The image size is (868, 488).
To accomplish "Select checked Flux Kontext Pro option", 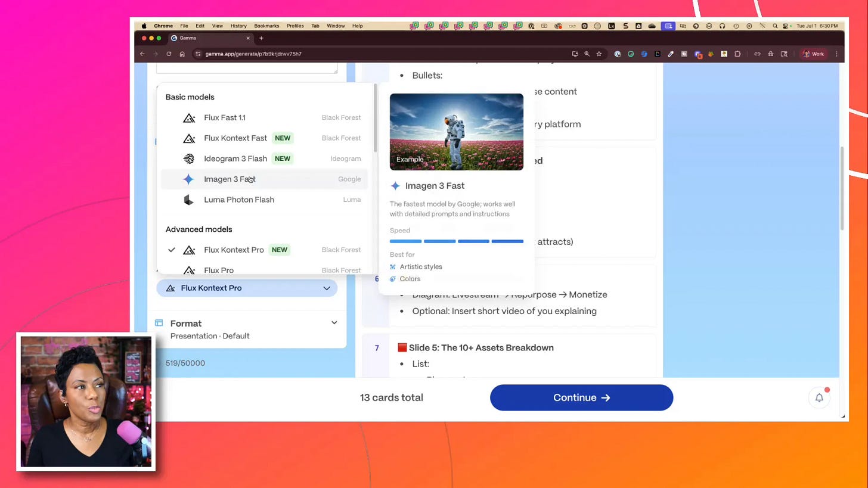I will pyautogui.click(x=264, y=250).
